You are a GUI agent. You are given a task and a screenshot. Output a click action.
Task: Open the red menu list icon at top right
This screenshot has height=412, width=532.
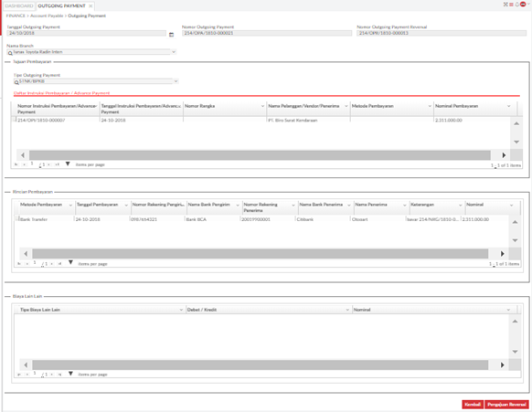[511, 5]
